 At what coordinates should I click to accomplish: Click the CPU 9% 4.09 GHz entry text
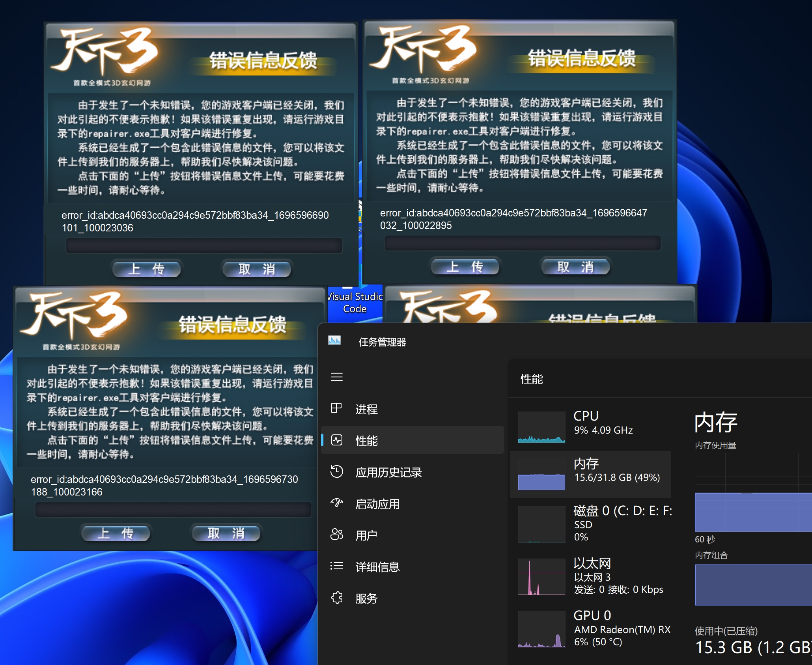(603, 430)
